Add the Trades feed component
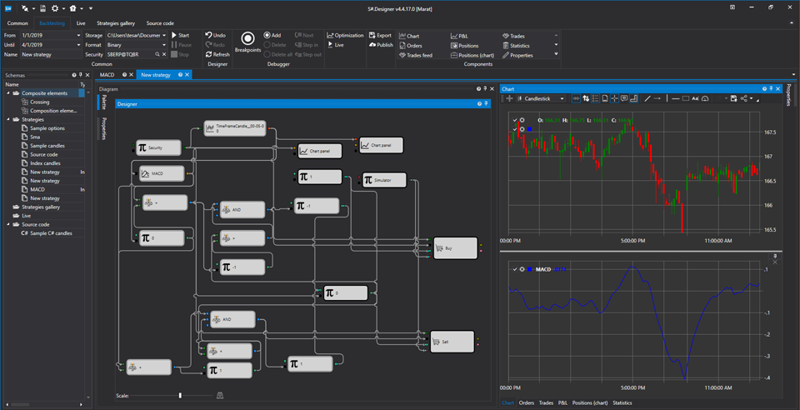The width and height of the screenshot is (800, 410). [x=418, y=54]
